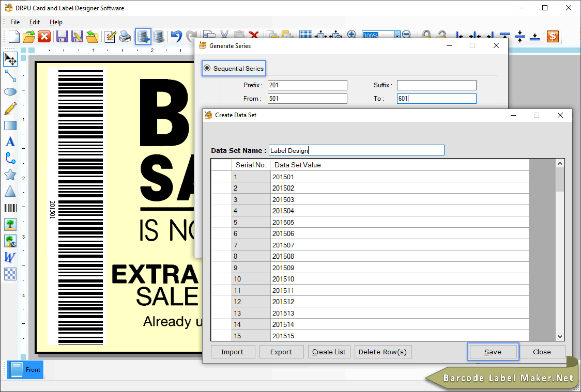Click the To field containing 601
The image size is (581, 392).
(436, 99)
